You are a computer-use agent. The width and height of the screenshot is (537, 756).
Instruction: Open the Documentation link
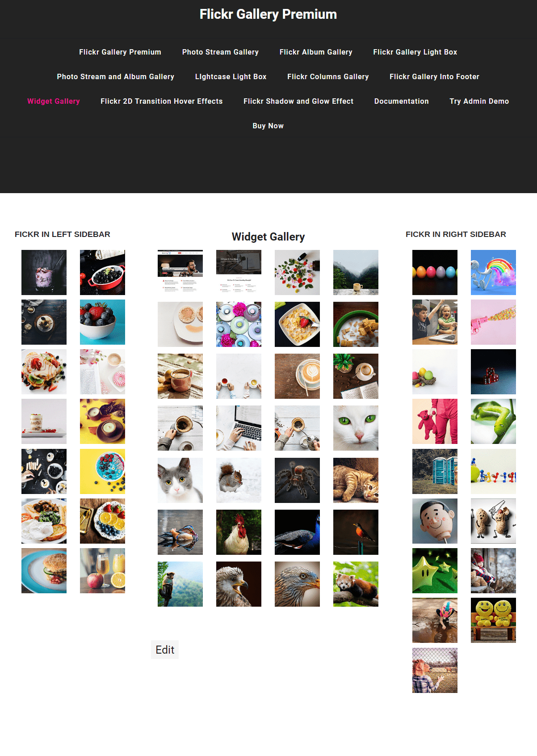pos(402,101)
